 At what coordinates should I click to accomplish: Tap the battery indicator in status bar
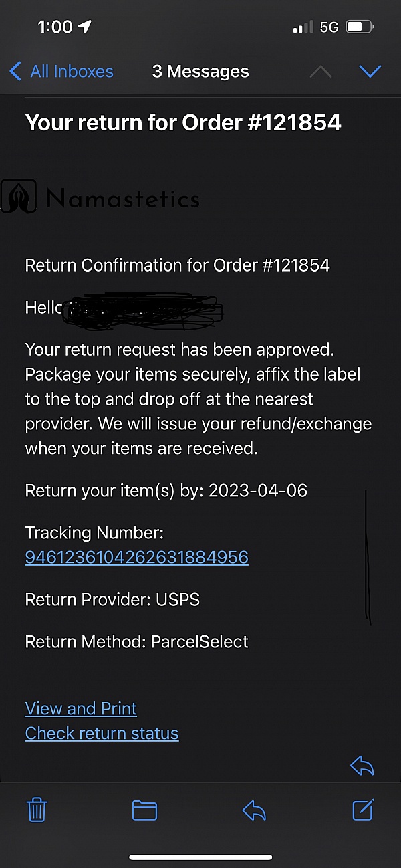[x=360, y=27]
